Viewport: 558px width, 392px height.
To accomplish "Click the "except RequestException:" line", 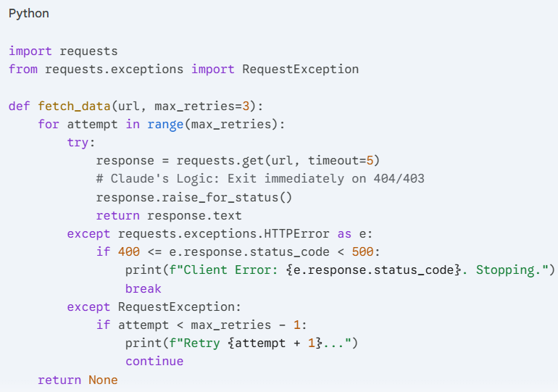I will click(x=154, y=306).
